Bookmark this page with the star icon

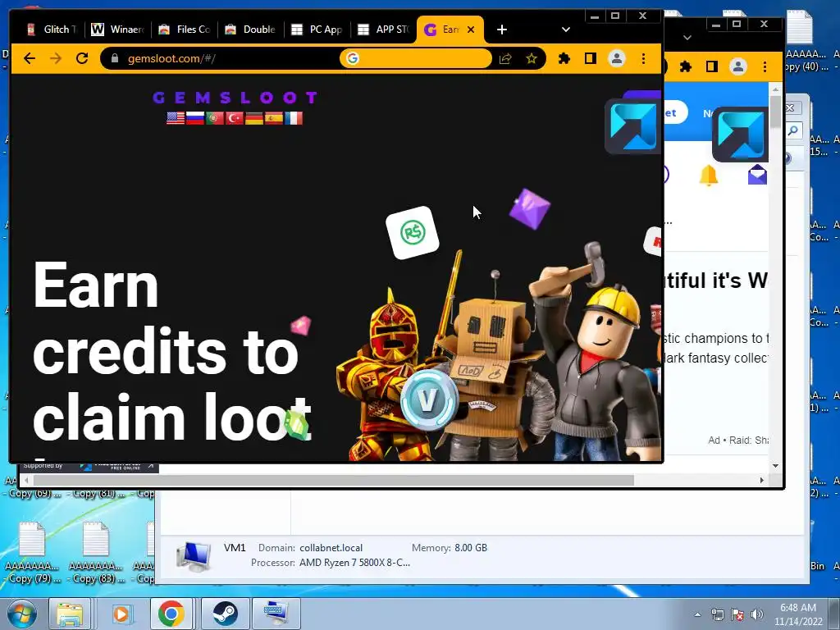[x=531, y=58]
